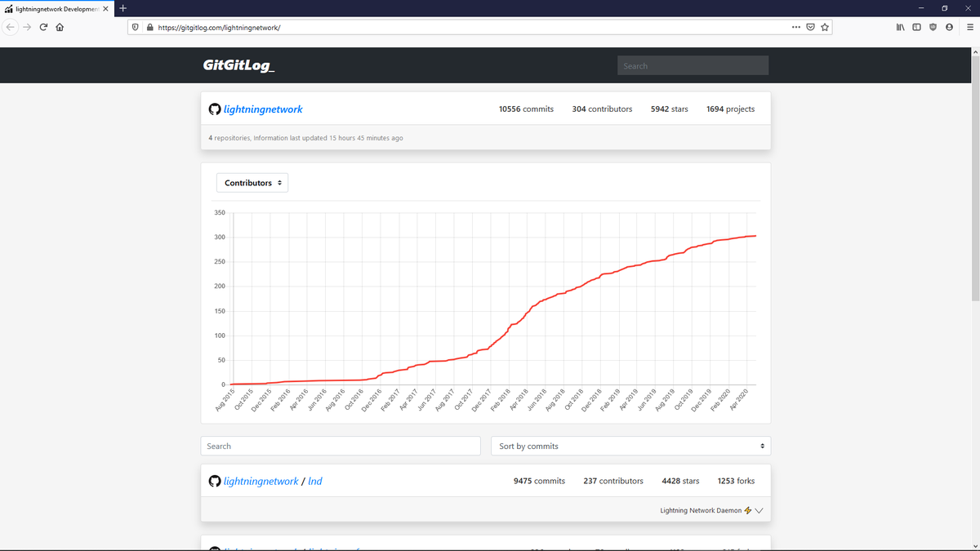Click the 350 y-axis label on chart
The height and width of the screenshot is (551, 980).
[220, 213]
